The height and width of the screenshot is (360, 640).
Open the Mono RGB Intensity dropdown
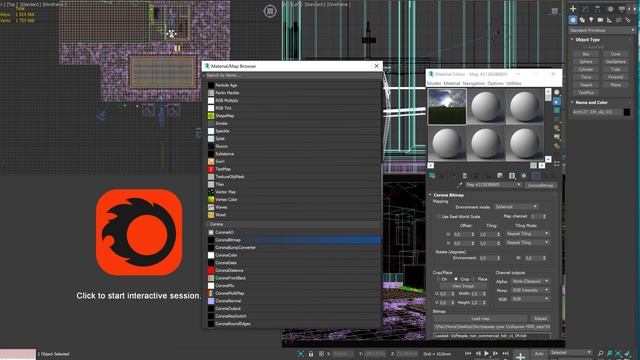tap(531, 290)
